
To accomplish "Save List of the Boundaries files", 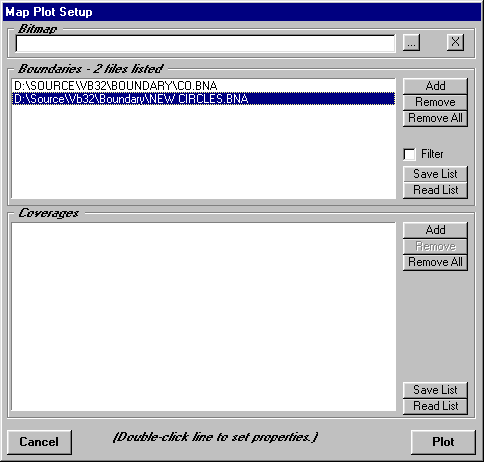I will 435,174.
